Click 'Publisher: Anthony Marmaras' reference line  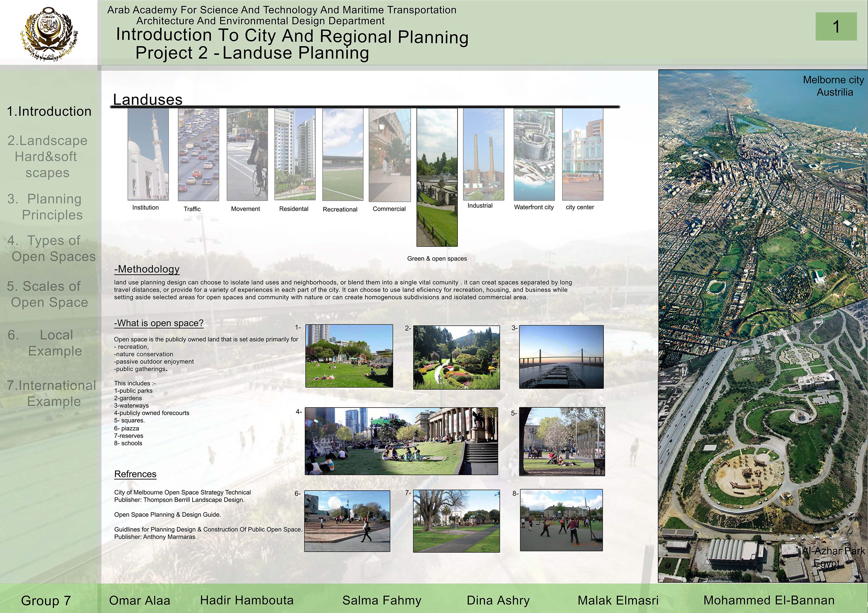(x=155, y=537)
